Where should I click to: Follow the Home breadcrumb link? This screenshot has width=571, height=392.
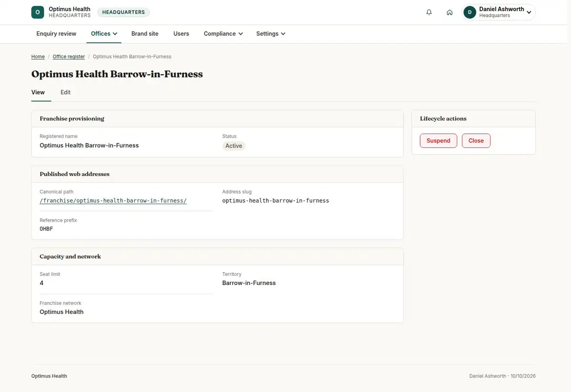[x=38, y=57]
